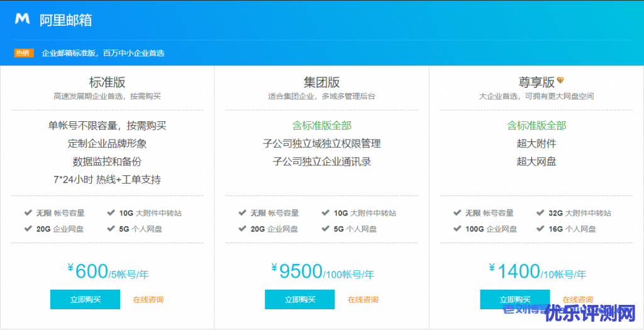644x330 pixels.
Task: Click green 含标准版全部 in the 集团版 column
Action: click(322, 126)
